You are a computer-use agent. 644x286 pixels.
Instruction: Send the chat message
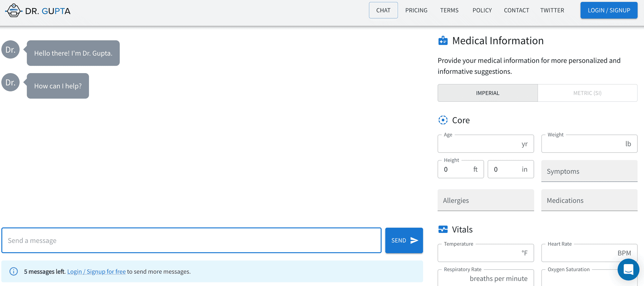pyautogui.click(x=404, y=241)
